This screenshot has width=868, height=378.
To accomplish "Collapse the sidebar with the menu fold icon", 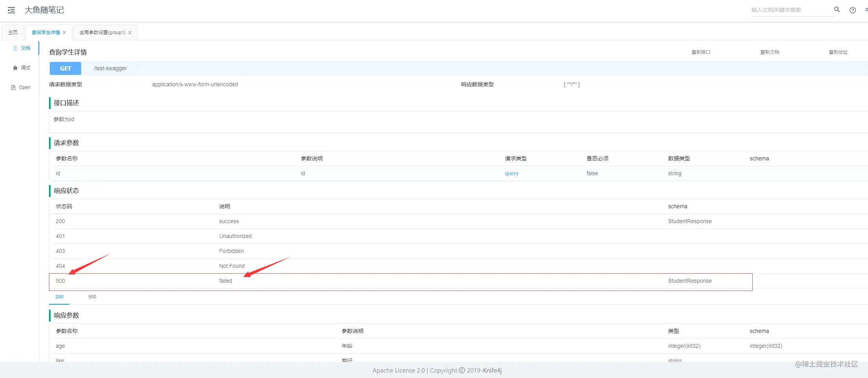I will (11, 10).
